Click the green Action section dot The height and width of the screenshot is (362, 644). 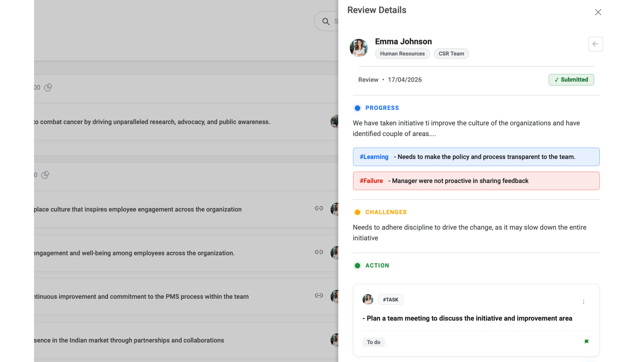point(357,266)
